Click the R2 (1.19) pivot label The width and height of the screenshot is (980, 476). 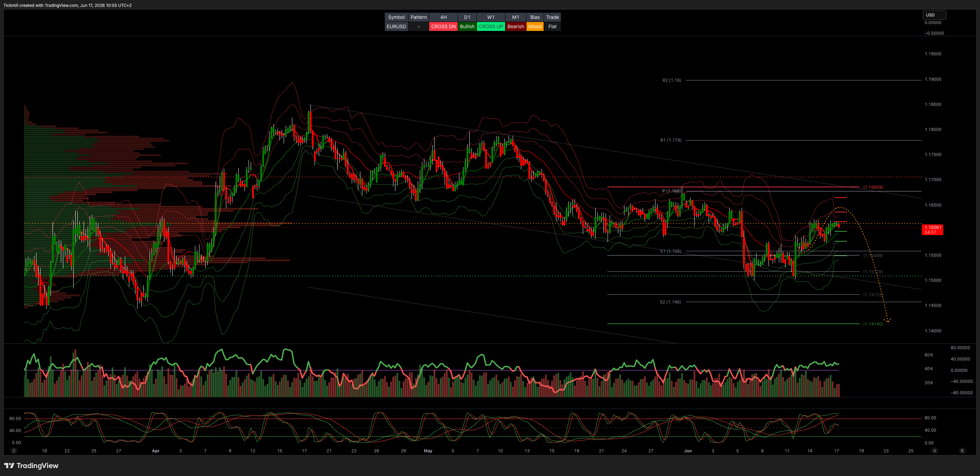672,80
